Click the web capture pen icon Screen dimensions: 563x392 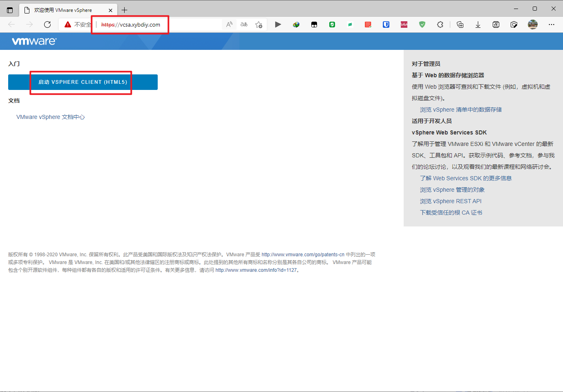click(514, 25)
